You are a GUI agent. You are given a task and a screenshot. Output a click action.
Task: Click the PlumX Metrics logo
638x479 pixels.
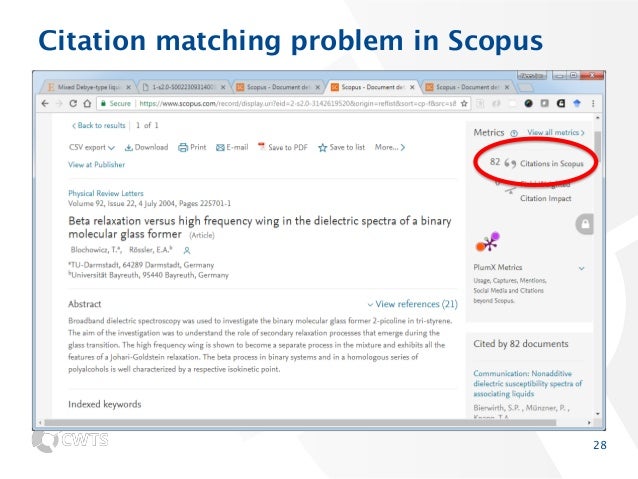click(x=487, y=242)
